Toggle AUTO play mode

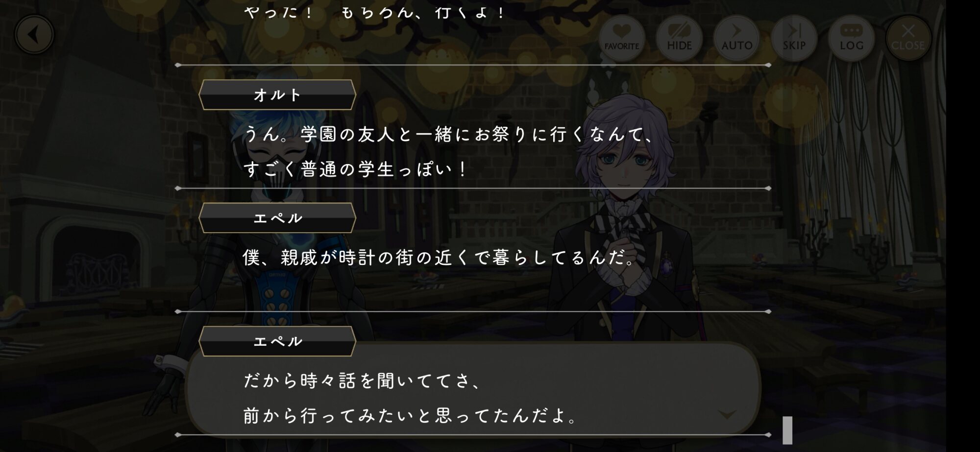point(736,38)
